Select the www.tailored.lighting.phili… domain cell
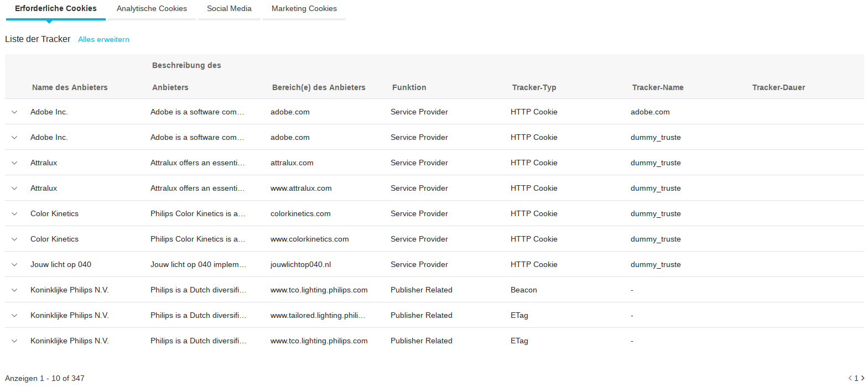Image resolution: width=868 pixels, height=387 pixels. 318,316
